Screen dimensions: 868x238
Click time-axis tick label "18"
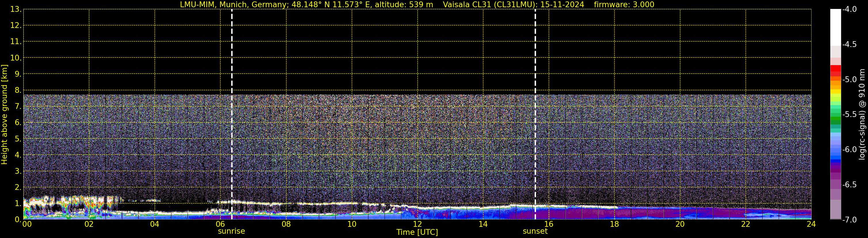point(615,224)
